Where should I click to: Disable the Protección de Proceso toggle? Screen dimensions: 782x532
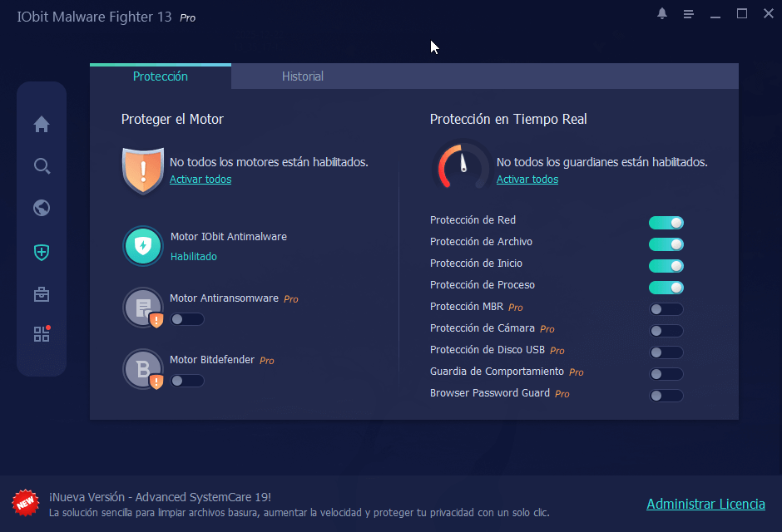pyautogui.click(x=666, y=288)
